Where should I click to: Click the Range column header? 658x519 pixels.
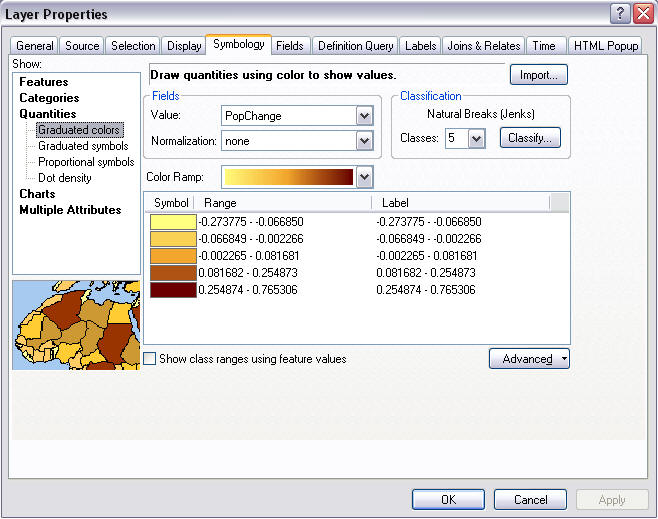283,203
